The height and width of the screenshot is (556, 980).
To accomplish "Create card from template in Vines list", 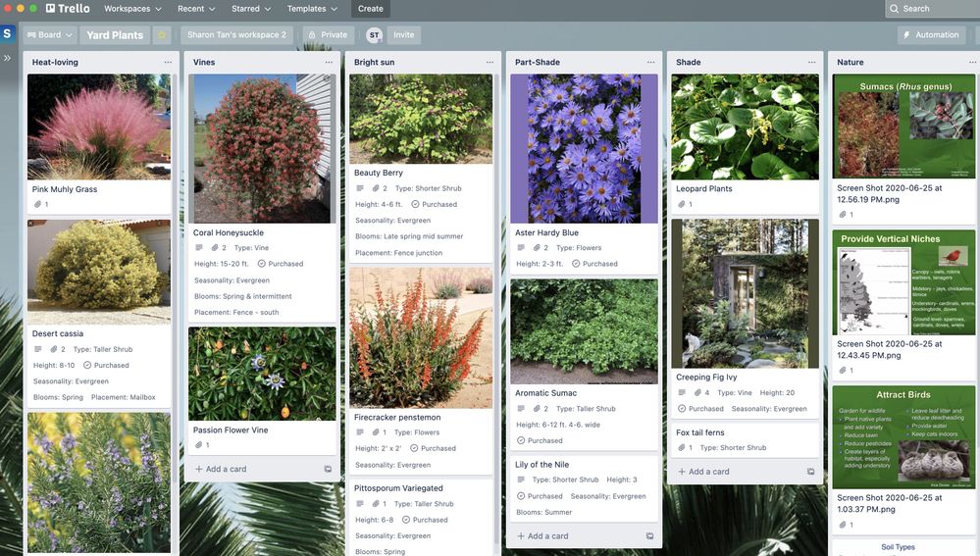I will pos(328,469).
